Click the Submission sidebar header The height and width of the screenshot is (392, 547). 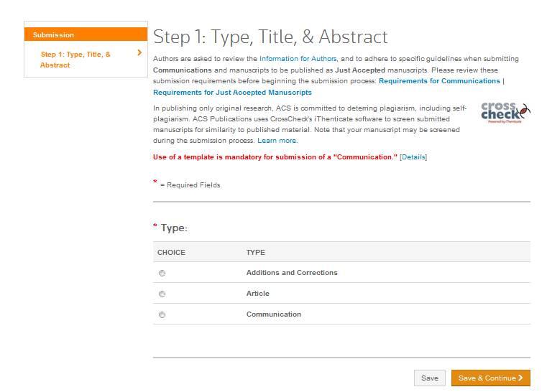tap(86, 34)
